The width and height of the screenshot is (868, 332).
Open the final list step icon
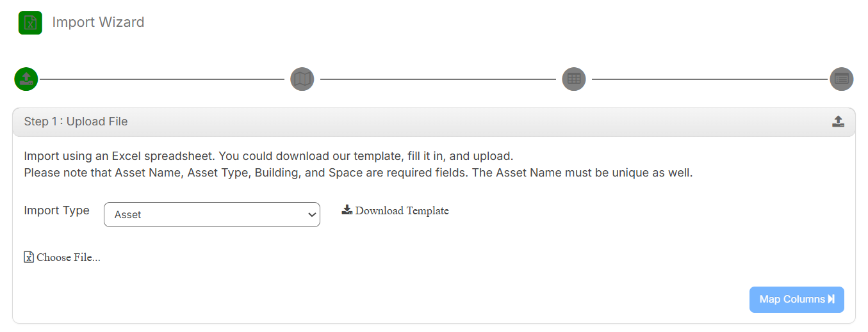click(x=842, y=79)
